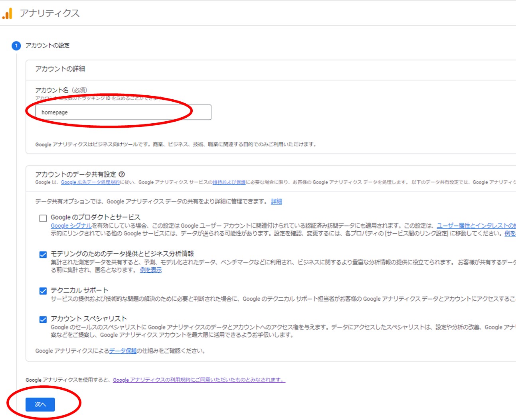Click the アカウントの詳細 section heading

60,69
